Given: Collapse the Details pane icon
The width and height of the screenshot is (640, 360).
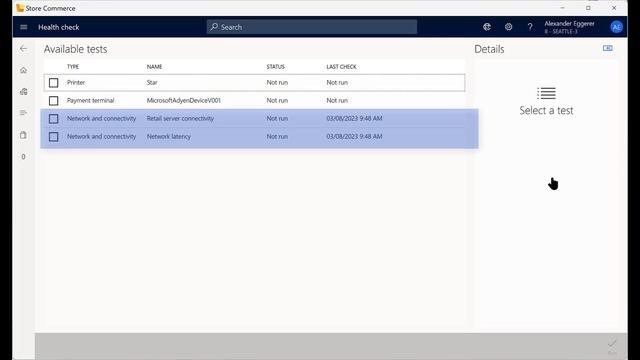Looking at the screenshot, I should pyautogui.click(x=607, y=48).
